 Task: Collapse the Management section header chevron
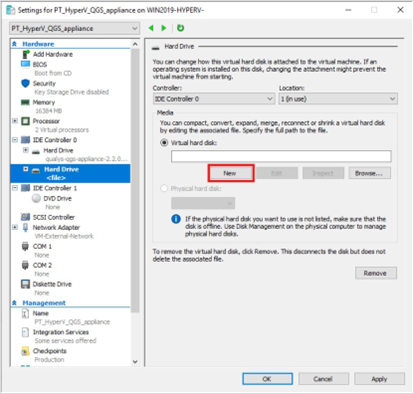click(14, 303)
